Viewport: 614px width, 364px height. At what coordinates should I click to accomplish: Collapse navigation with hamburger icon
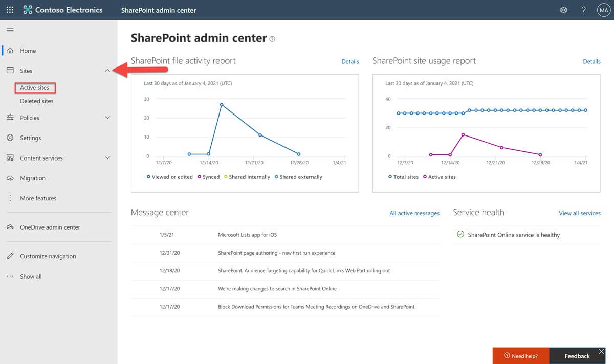pyautogui.click(x=10, y=30)
